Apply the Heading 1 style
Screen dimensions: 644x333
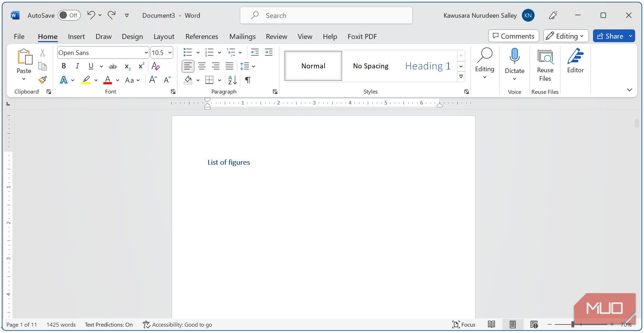[x=428, y=66]
